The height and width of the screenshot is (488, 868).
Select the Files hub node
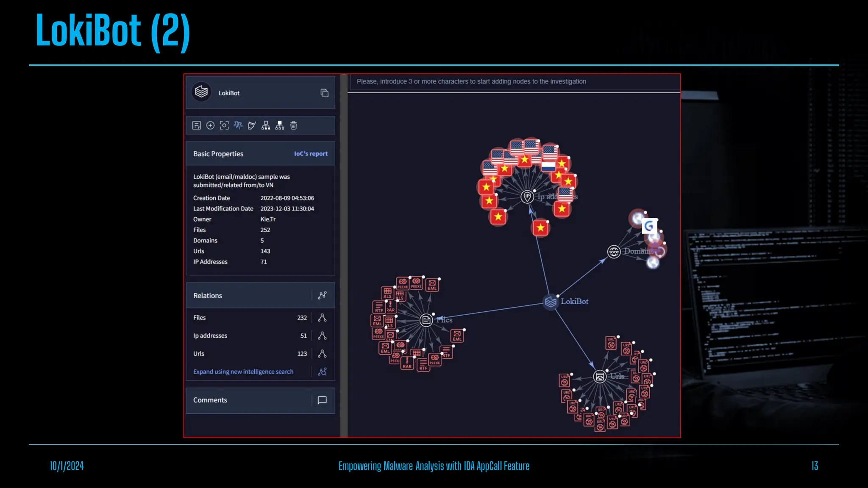[x=426, y=320]
